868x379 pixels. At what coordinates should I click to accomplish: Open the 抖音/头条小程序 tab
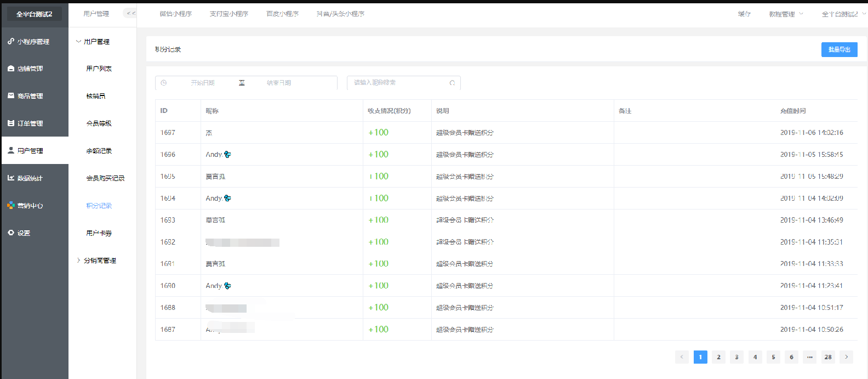[x=340, y=14]
